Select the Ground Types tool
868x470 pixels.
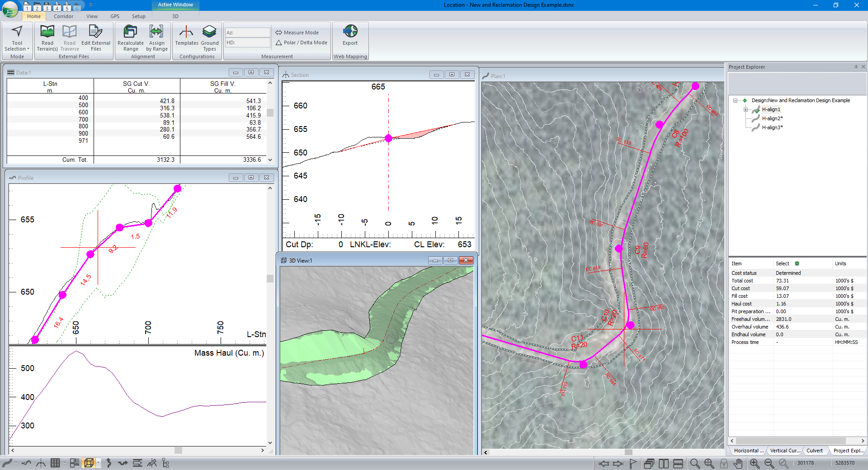tap(209, 39)
